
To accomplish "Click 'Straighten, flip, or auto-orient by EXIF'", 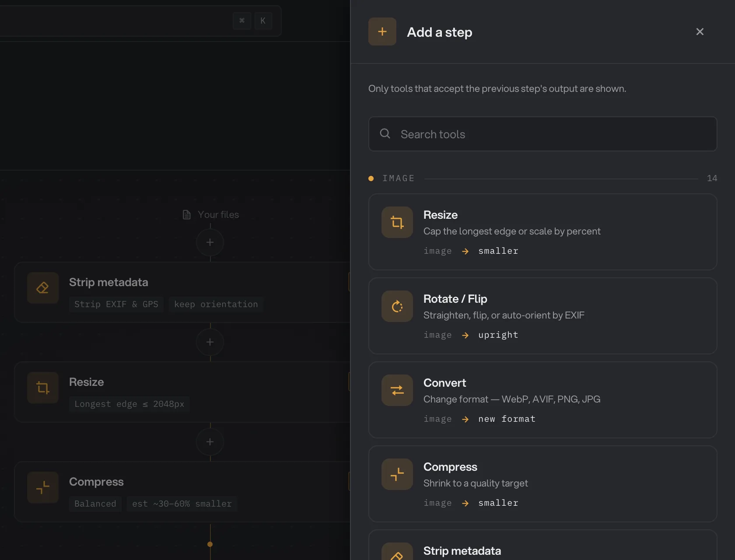I will 504,315.
